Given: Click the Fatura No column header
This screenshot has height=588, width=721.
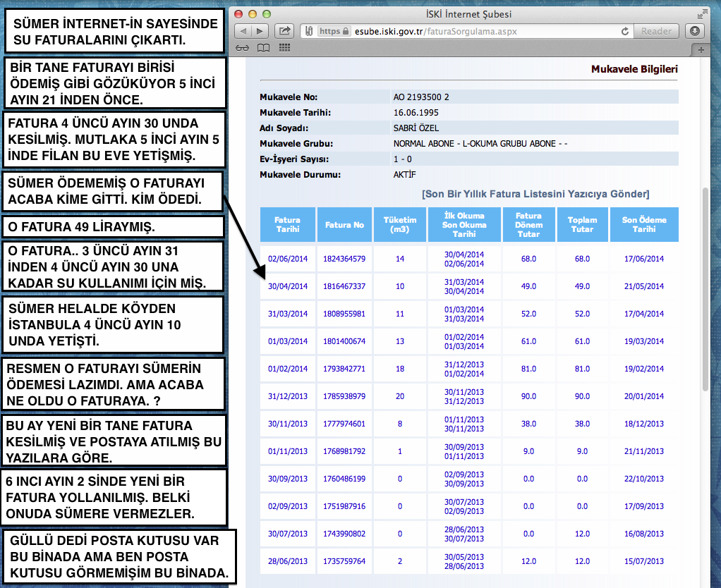Looking at the screenshot, I should coord(344,225).
